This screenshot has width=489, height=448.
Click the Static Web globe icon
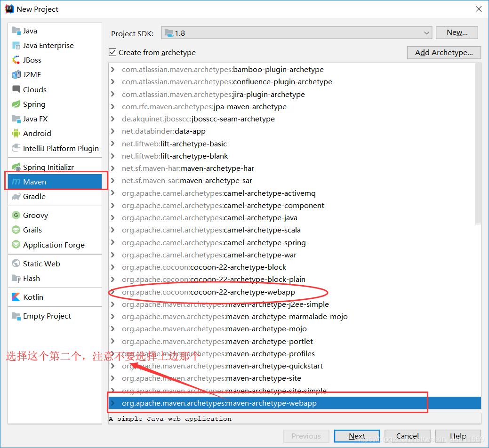pyautogui.click(x=16, y=264)
